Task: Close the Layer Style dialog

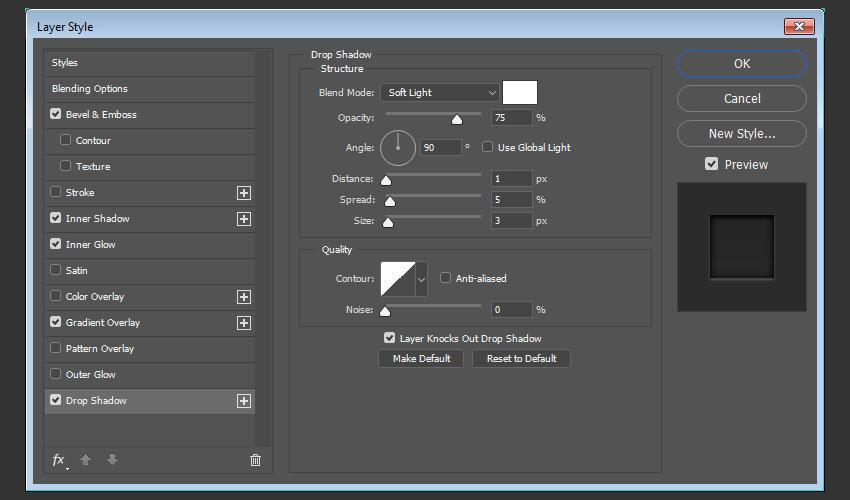Action: point(799,26)
